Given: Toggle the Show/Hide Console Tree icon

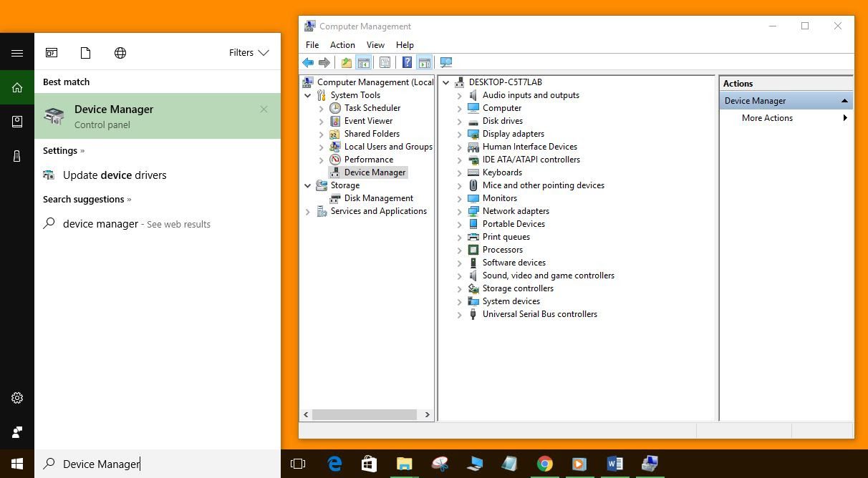Looking at the screenshot, I should coord(363,63).
